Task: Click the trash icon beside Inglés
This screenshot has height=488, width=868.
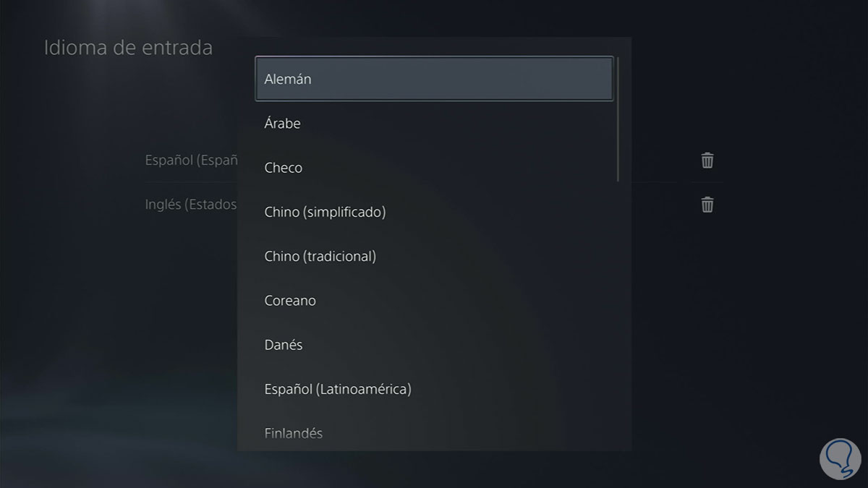Action: (707, 205)
